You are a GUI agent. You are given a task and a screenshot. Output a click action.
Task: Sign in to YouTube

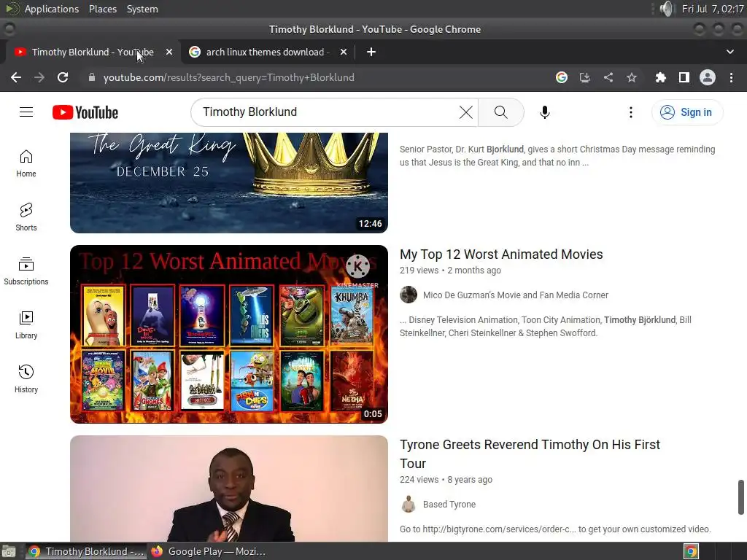click(x=687, y=112)
